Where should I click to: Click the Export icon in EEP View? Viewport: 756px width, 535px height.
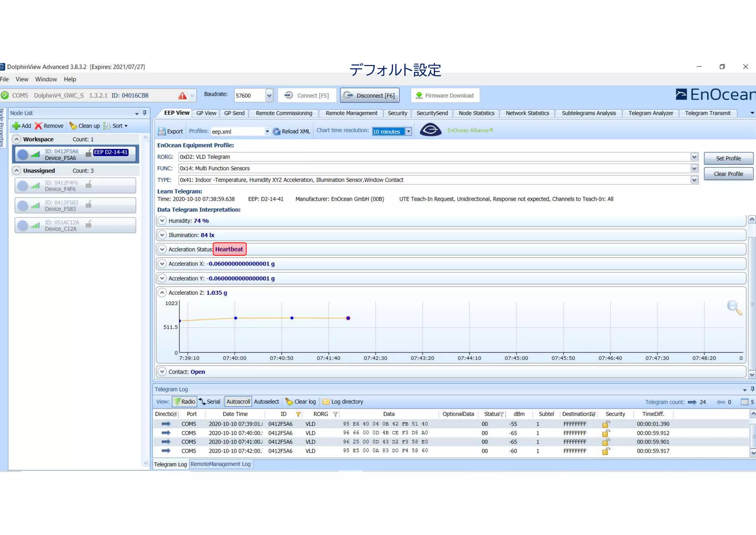(162, 132)
